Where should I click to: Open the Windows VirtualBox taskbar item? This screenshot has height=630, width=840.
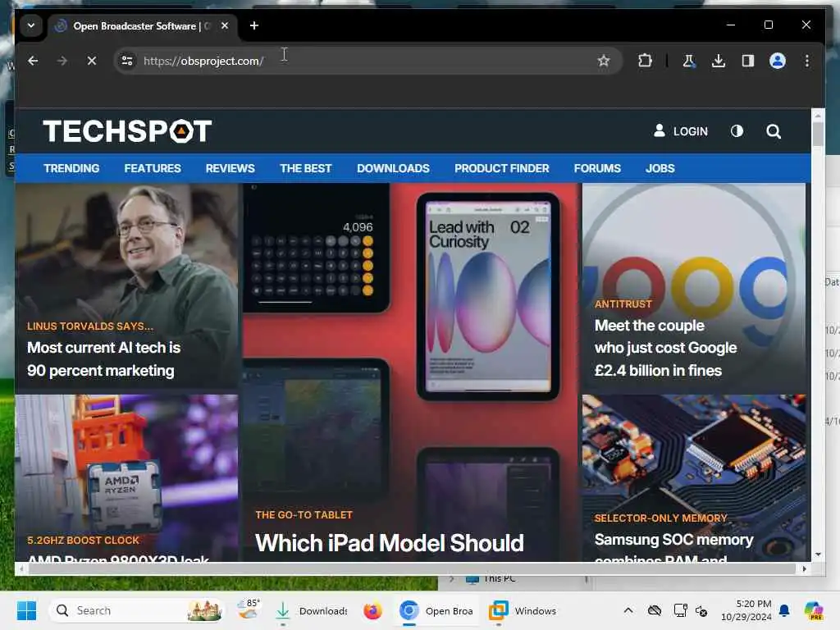pyautogui.click(x=523, y=610)
